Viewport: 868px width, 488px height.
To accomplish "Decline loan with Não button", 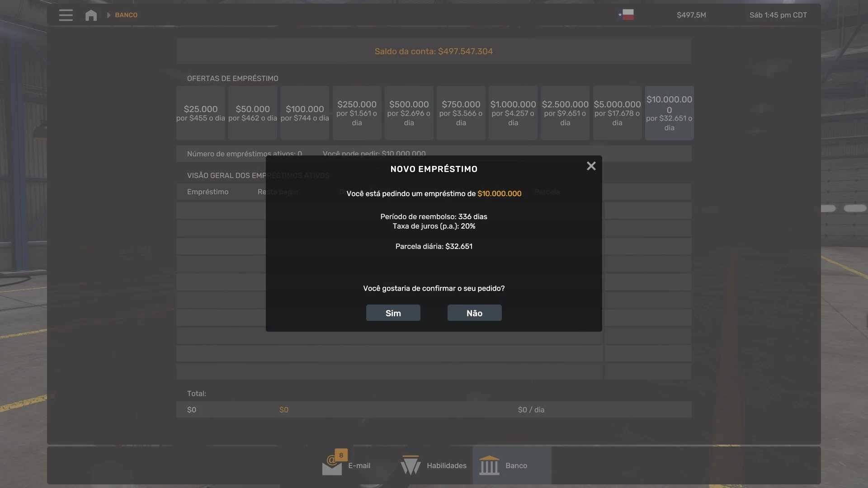I will click(474, 313).
